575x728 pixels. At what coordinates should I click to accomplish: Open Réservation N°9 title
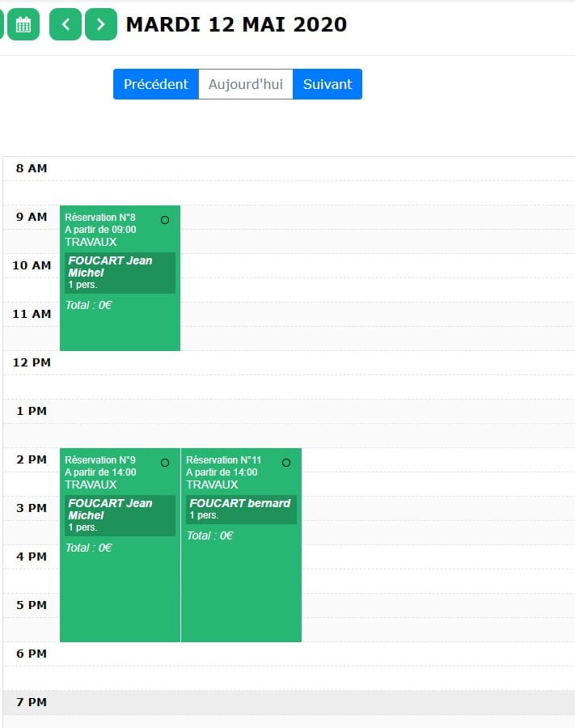100,460
